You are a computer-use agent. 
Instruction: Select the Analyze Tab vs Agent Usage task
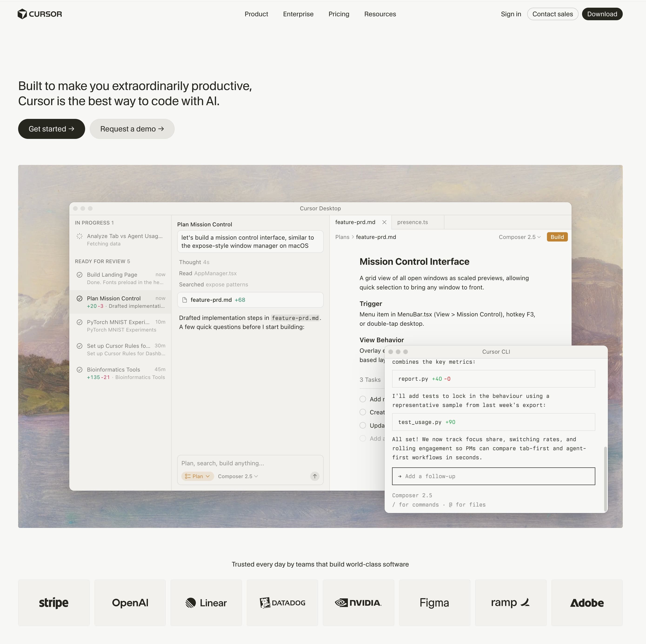[120, 240]
